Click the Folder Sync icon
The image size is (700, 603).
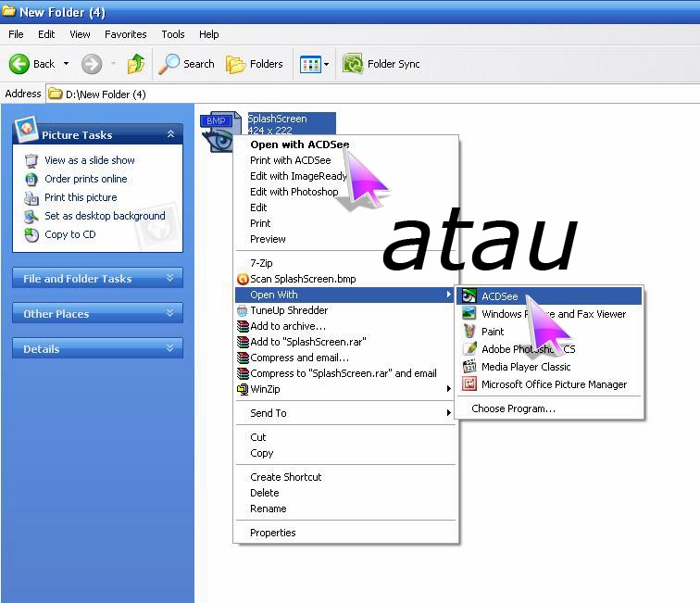[353, 64]
